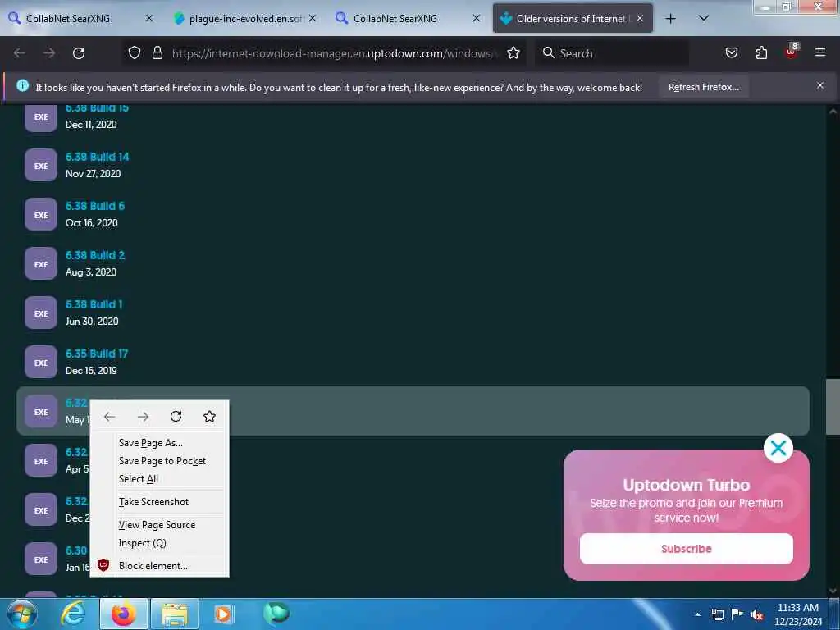
Task: Open the uBlock Origin toolbar icon
Action: pyautogui.click(x=792, y=52)
